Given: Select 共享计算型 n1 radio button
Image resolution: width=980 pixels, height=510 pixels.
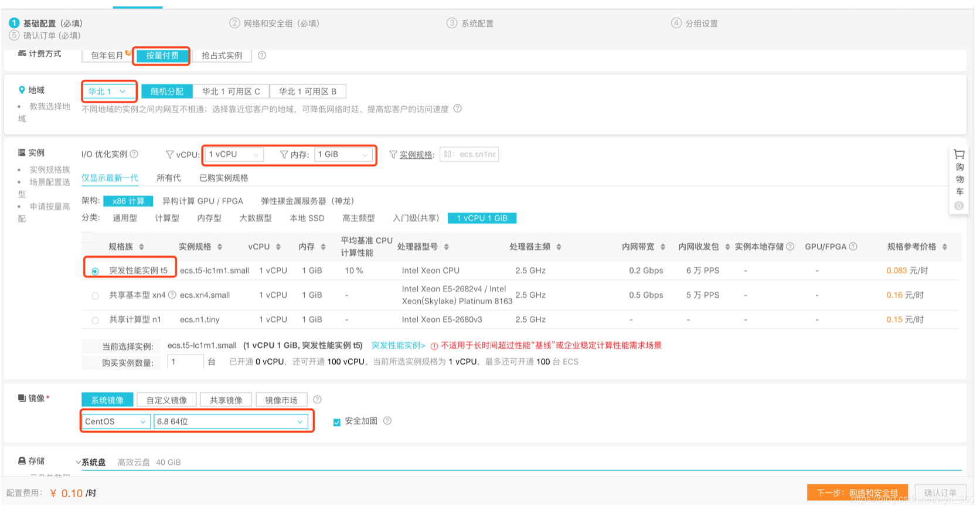Looking at the screenshot, I should pyautogui.click(x=95, y=321).
